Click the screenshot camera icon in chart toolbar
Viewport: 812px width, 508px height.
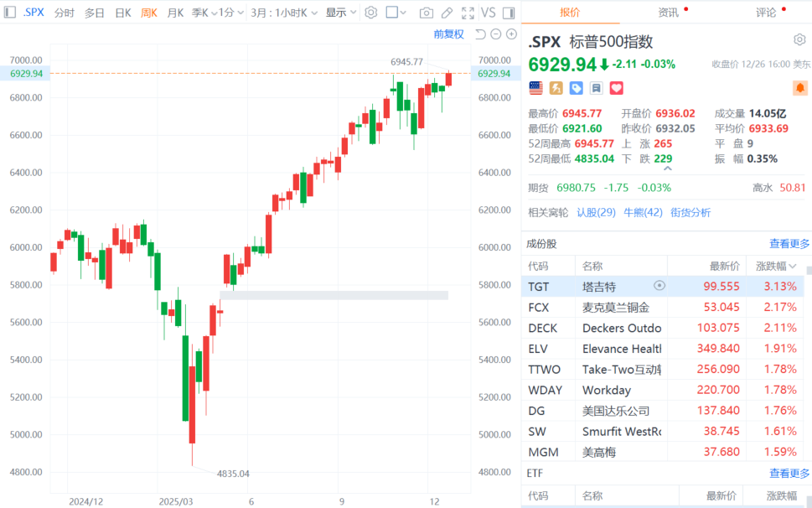[427, 13]
